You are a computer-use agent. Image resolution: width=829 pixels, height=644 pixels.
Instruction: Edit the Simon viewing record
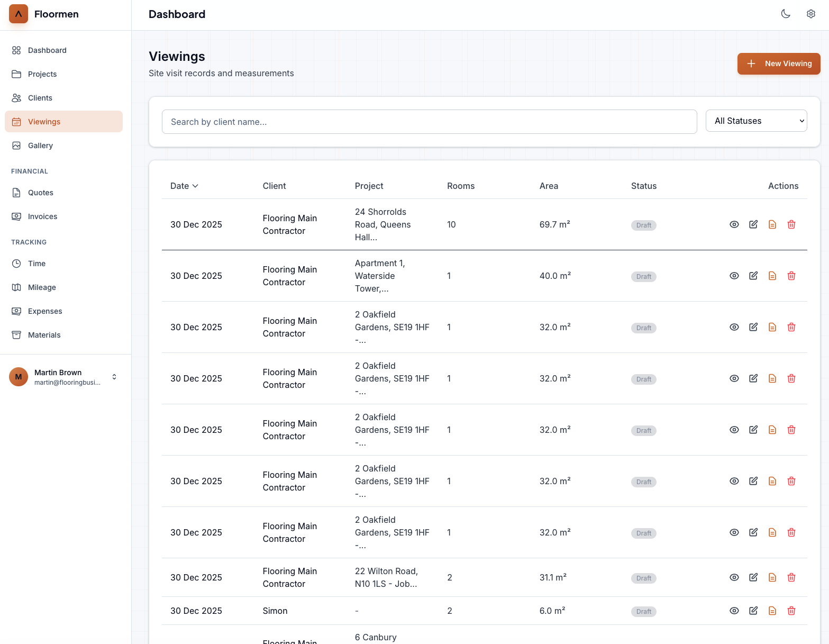pyautogui.click(x=753, y=611)
